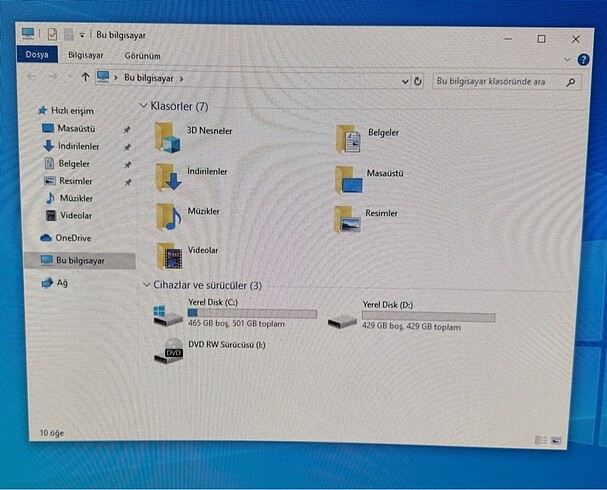607x490 pixels.
Task: Open the Bilgisayar ribbon tab
Action: point(86,56)
